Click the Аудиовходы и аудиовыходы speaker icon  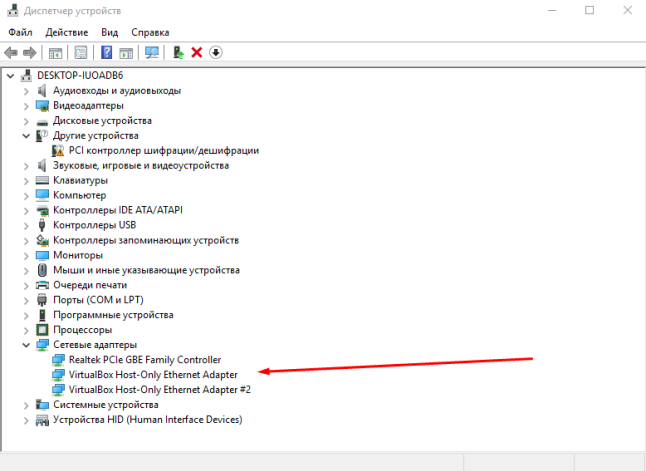(x=42, y=90)
